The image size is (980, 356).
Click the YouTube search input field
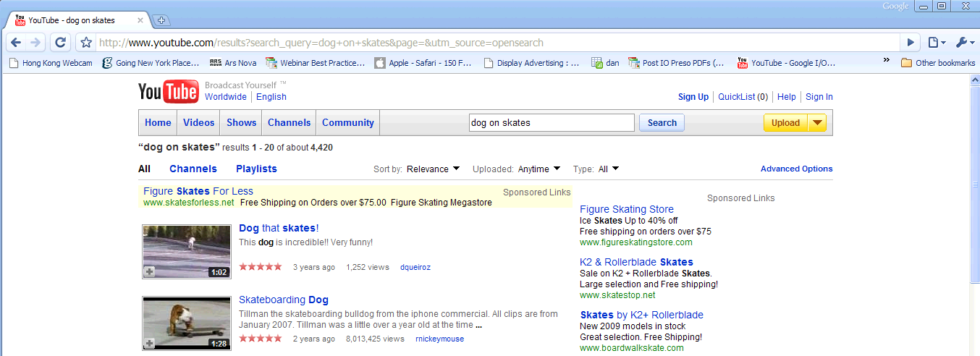[552, 123]
